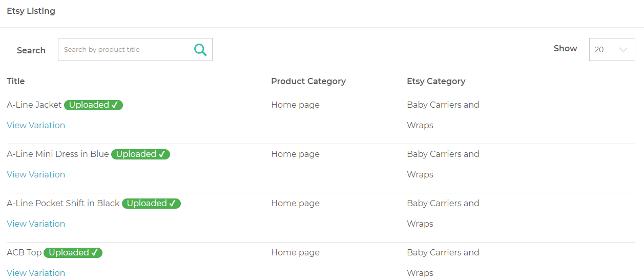Click the Show dropdown chevron arrow
The height and width of the screenshot is (280, 644).
pos(623,50)
